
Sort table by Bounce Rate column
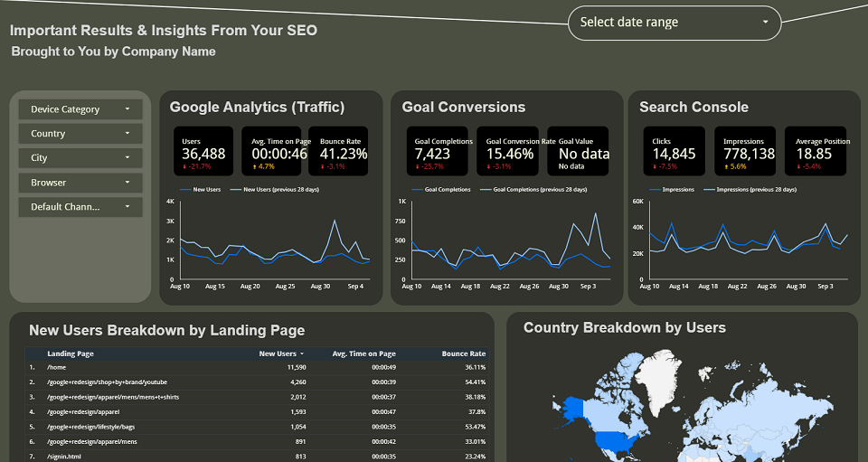tap(463, 354)
